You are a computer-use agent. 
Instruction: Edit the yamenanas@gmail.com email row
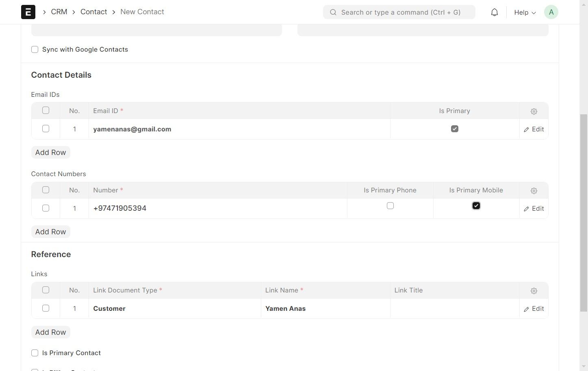click(534, 129)
